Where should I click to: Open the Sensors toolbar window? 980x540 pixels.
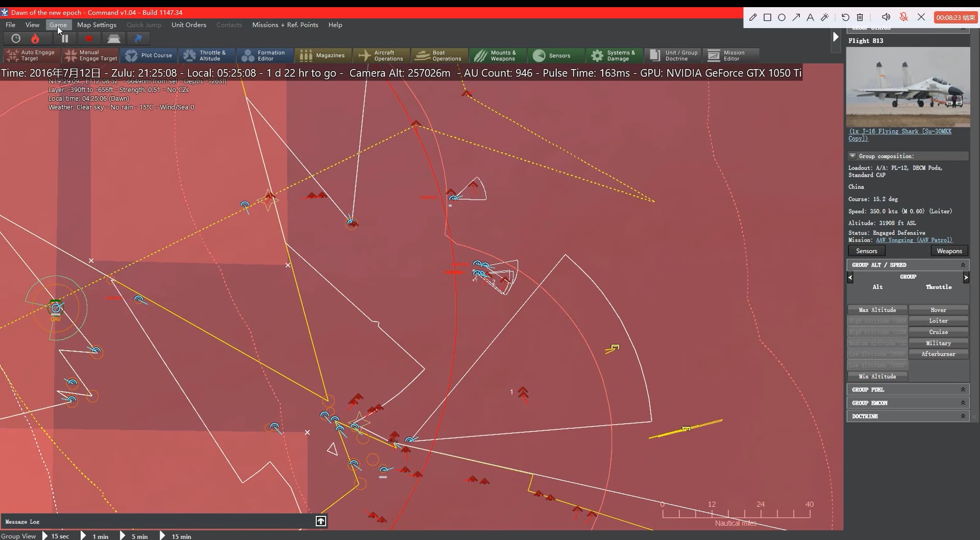556,55
